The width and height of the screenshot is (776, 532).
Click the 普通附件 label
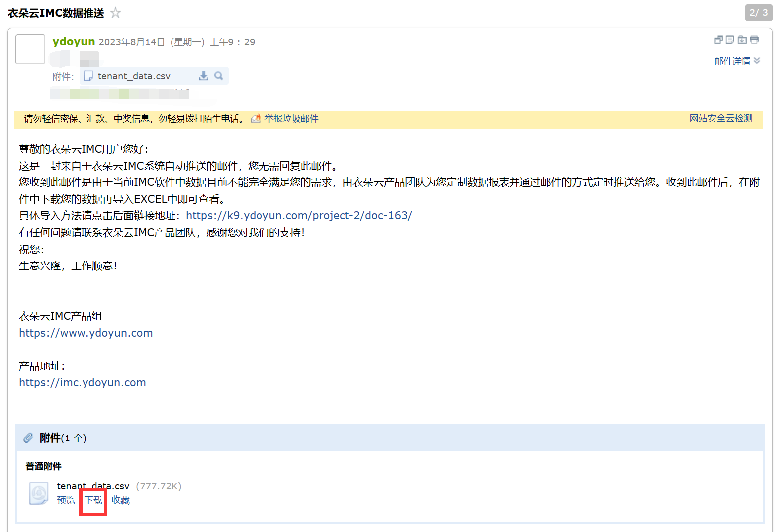44,466
